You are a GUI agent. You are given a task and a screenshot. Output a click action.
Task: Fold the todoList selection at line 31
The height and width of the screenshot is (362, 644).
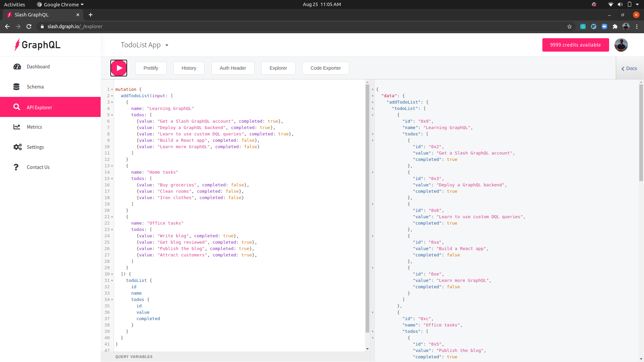112,281
